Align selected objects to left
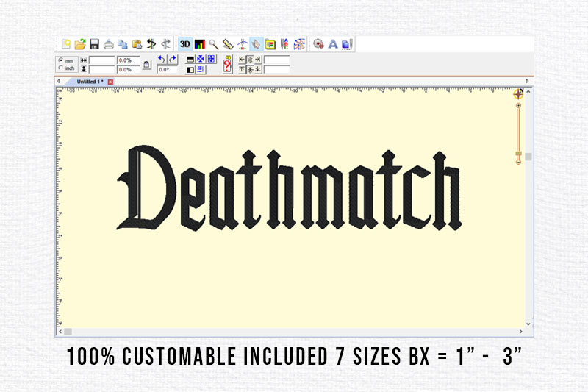 click(242, 60)
